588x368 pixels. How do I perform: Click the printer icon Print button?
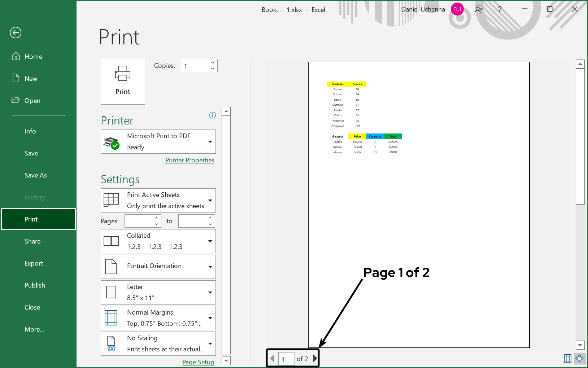[123, 82]
